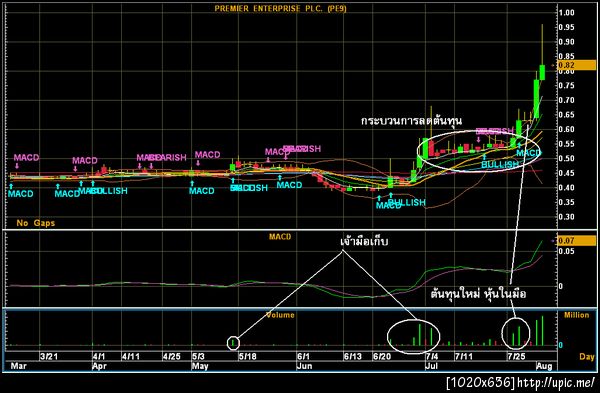The width and height of the screenshot is (600, 393).
Task: Click the 1.00 price axis label
Action: (566, 13)
